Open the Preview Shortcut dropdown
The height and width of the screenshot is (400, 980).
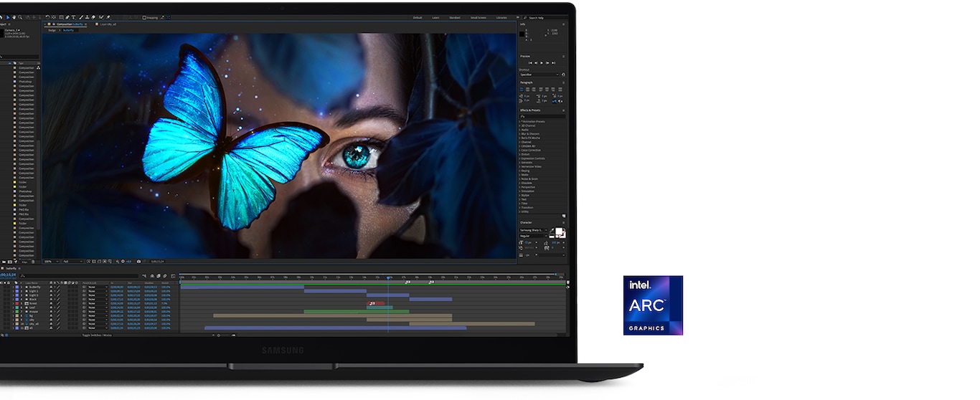(x=539, y=75)
